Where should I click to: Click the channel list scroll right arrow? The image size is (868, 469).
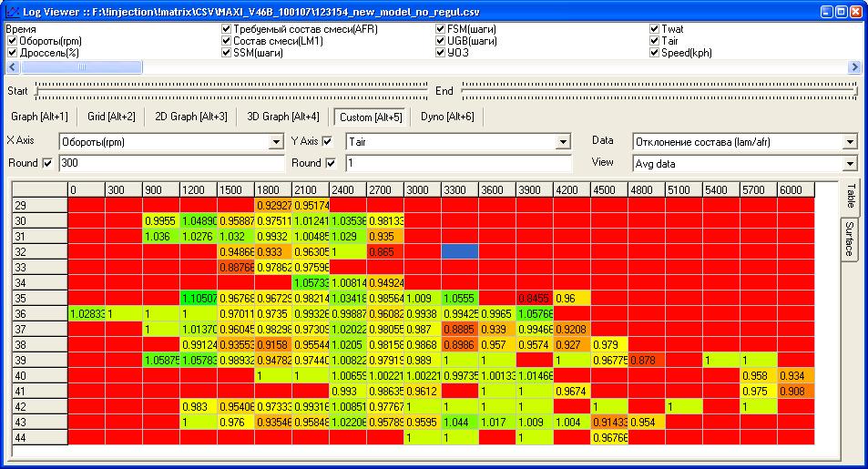coord(853,66)
